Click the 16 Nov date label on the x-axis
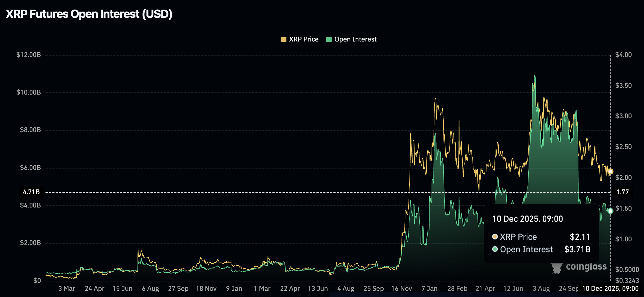 pyautogui.click(x=402, y=289)
